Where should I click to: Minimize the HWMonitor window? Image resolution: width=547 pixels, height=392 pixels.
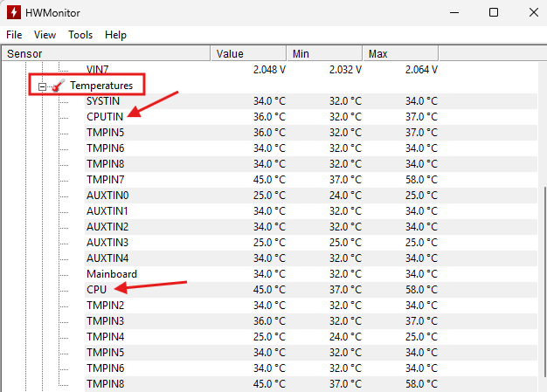tap(454, 12)
